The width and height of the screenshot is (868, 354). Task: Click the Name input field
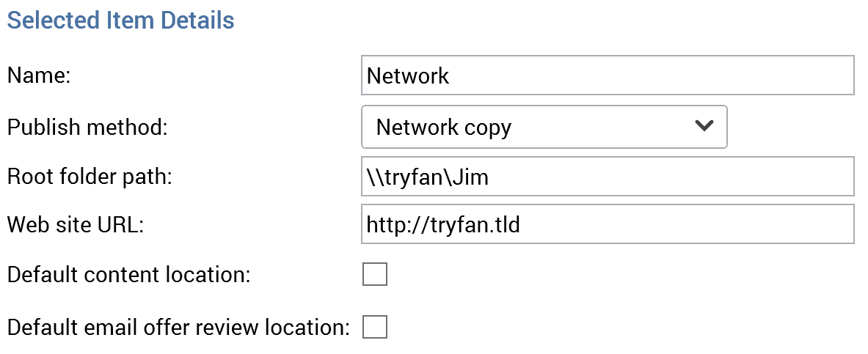(x=608, y=75)
